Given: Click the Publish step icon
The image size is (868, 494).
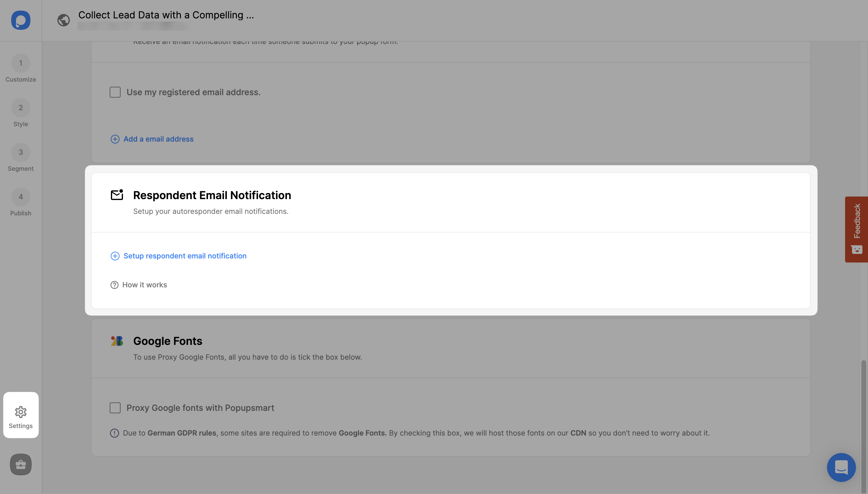Looking at the screenshot, I should [20, 197].
